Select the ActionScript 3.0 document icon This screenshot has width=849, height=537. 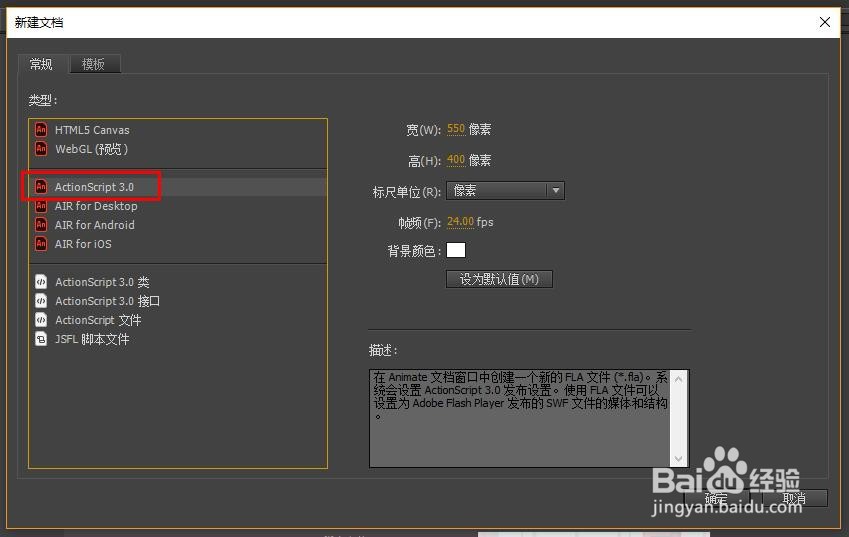coord(41,186)
